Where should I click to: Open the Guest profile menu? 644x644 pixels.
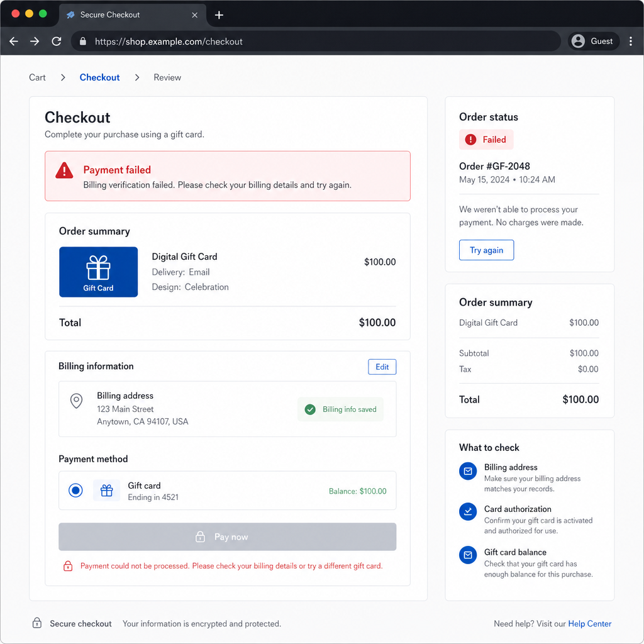[x=594, y=41]
